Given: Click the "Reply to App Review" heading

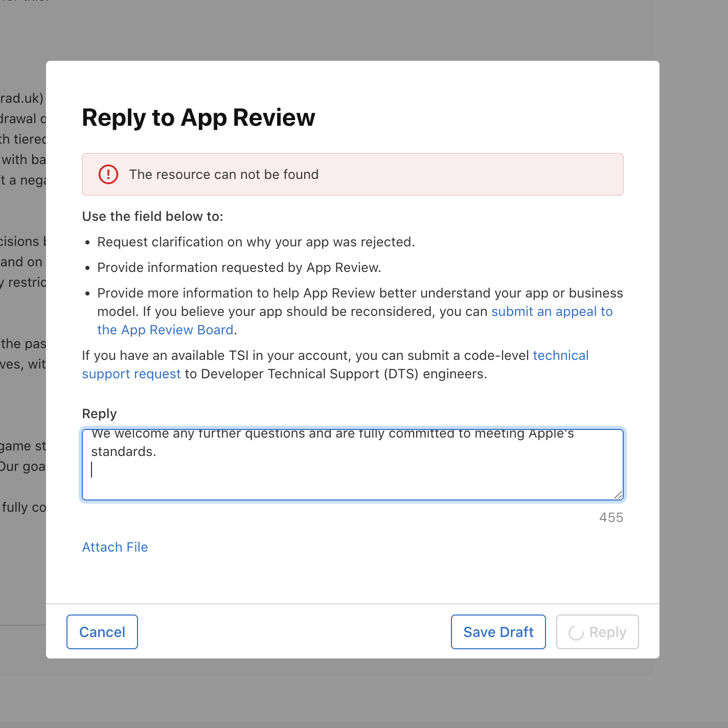Looking at the screenshot, I should [198, 118].
